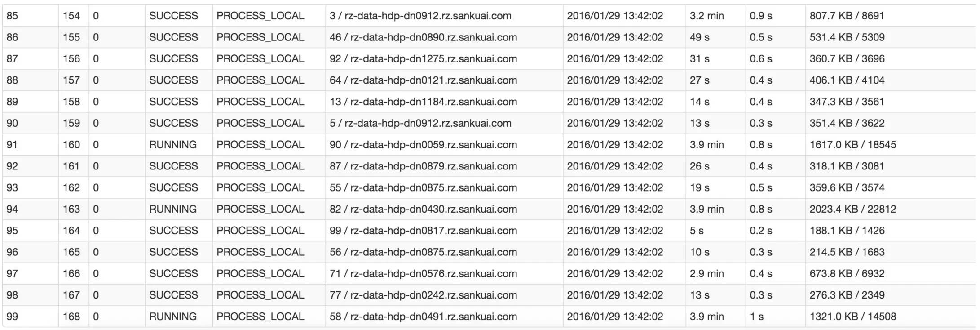Select the 1617.0 KB / 18545 cell
Screen dimensions: 980x330
click(890, 145)
